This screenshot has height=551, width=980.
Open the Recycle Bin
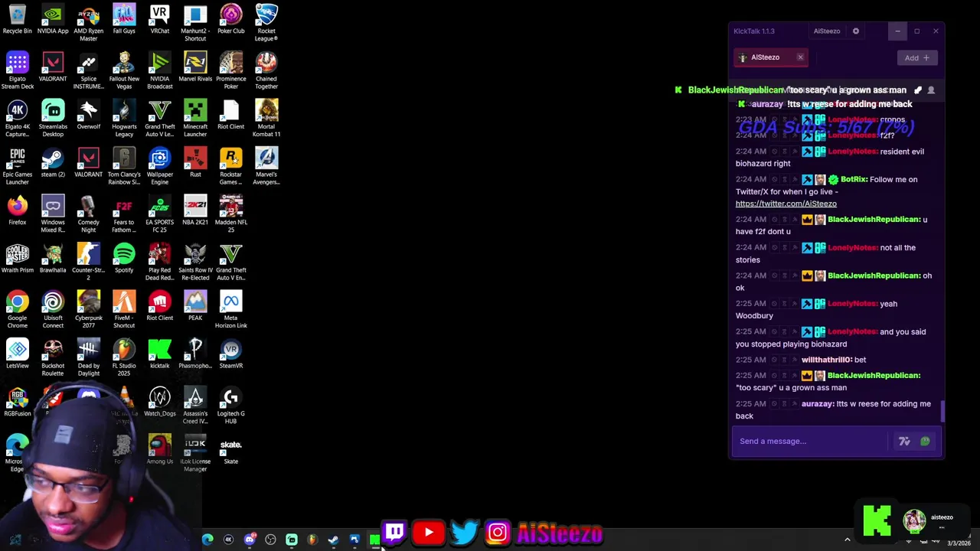click(17, 20)
